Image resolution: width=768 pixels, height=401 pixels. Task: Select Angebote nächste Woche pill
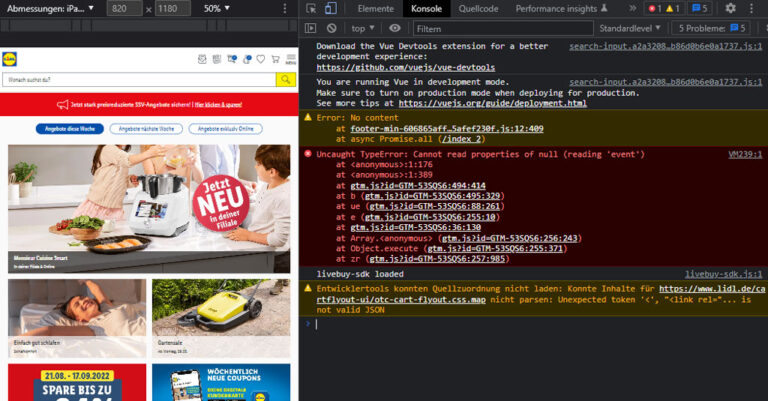click(x=146, y=129)
